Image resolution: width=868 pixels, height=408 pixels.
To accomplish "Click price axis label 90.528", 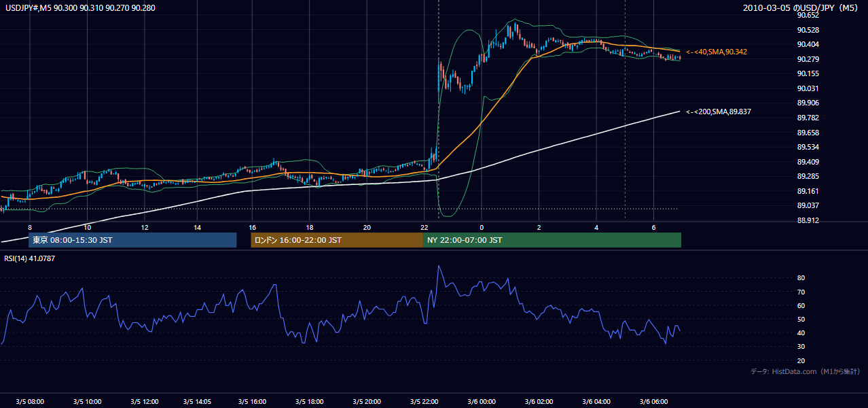I will coord(808,30).
